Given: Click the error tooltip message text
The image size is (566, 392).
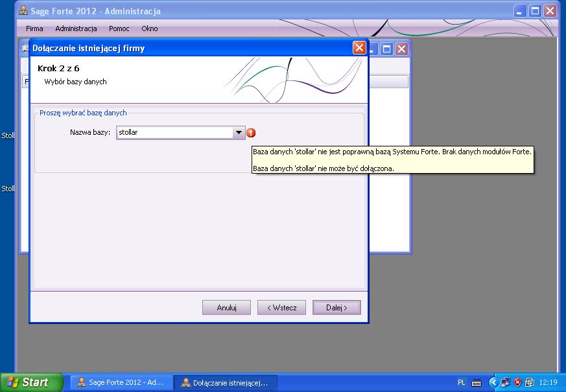Looking at the screenshot, I should pyautogui.click(x=392, y=160).
